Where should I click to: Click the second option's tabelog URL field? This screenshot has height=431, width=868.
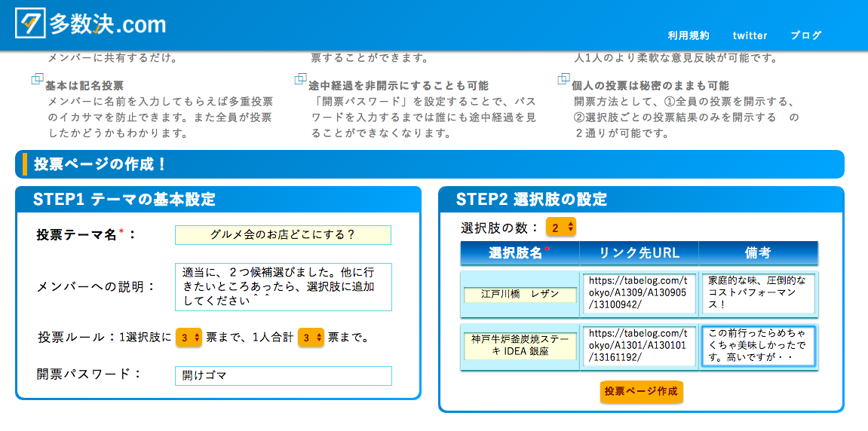[x=639, y=345]
